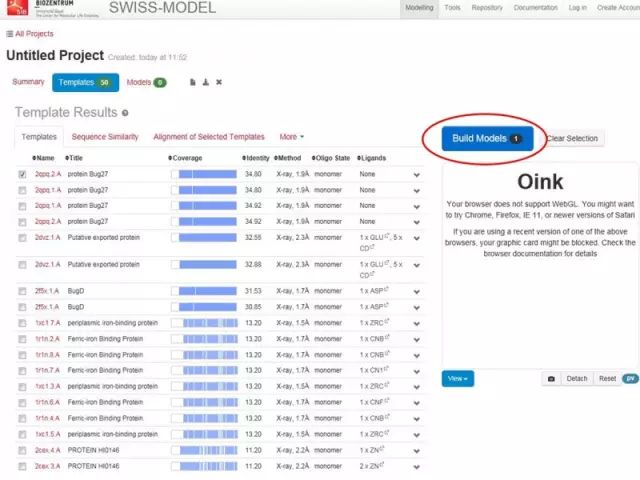Viewport: 640px width, 480px height.
Task: Sort the table by Name column
Action: [x=43, y=158]
